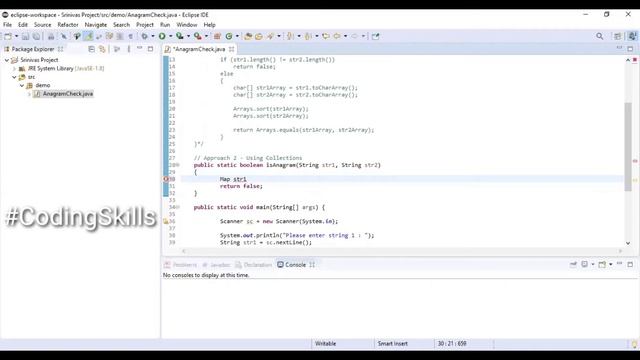Select the Java perspective icon
Screen dimensions: 640x360
(x=632, y=36)
